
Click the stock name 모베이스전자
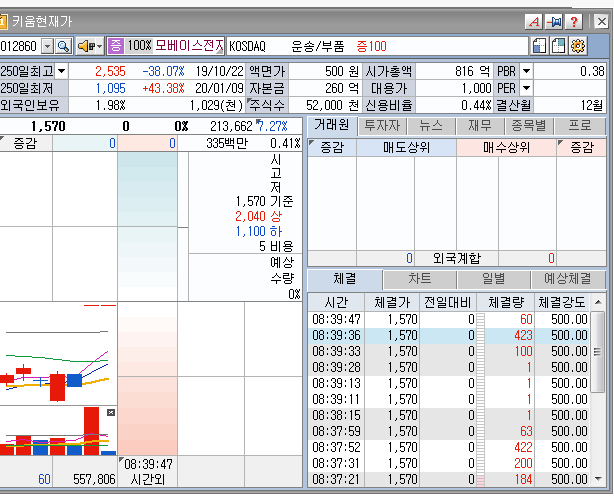pos(190,46)
